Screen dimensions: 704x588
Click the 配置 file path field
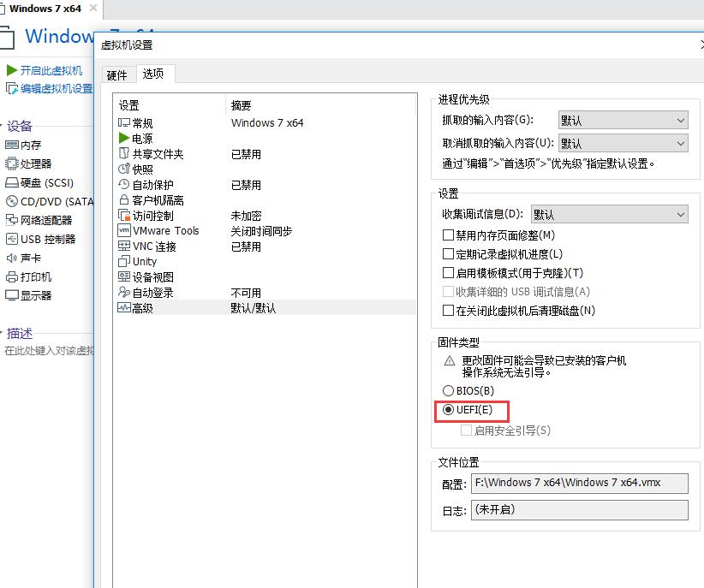[579, 483]
